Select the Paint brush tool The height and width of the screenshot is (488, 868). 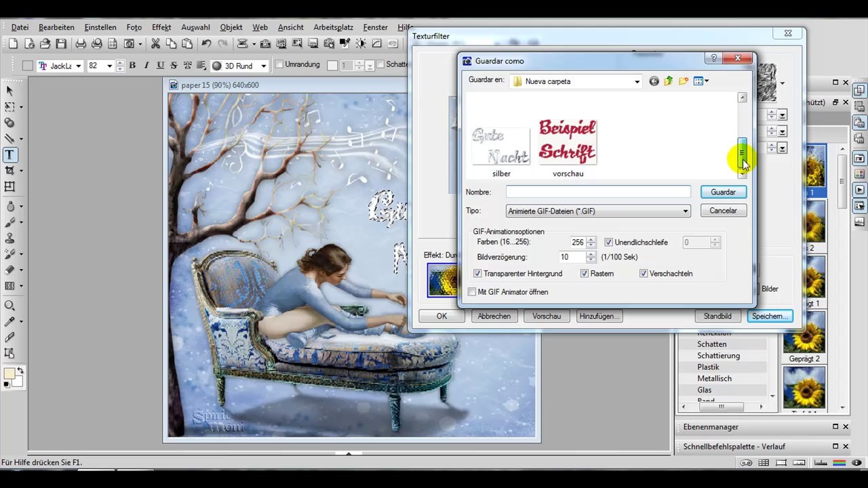click(10, 222)
